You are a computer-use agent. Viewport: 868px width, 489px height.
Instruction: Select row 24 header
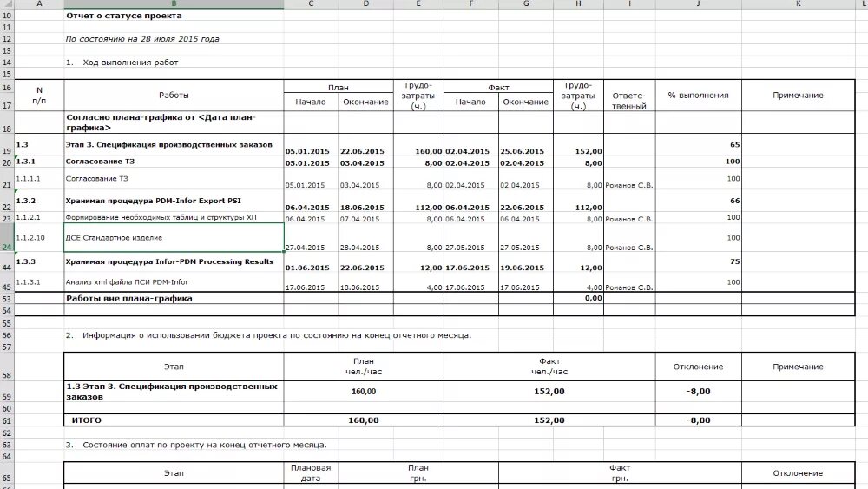(x=7, y=238)
